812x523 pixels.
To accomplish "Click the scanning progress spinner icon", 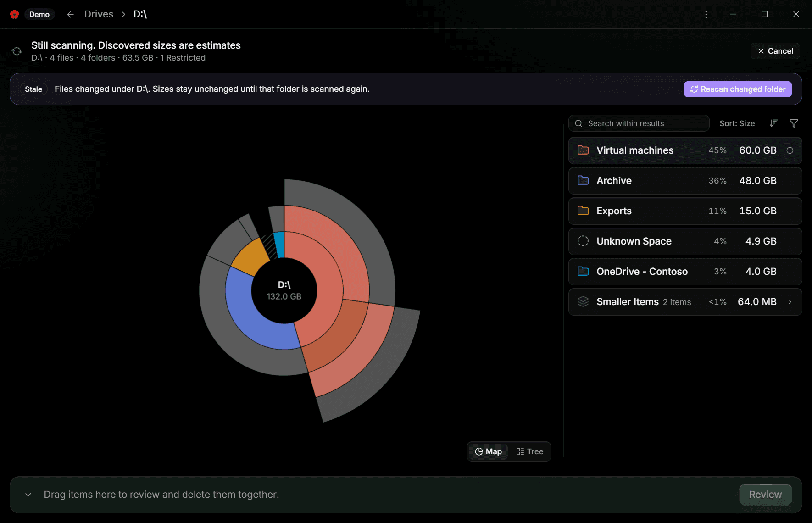I will tap(17, 51).
